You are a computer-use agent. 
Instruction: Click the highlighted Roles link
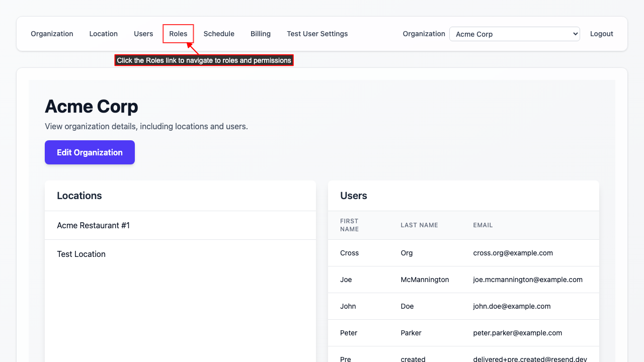pyautogui.click(x=178, y=34)
